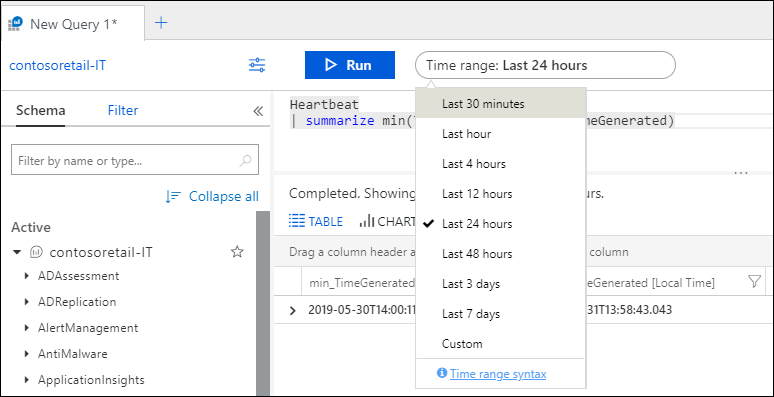Click the search magnifier in filter box
The width and height of the screenshot is (774, 397).
click(245, 160)
